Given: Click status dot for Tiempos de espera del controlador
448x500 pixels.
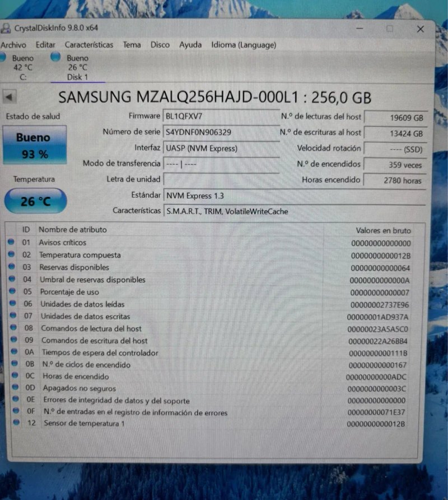Looking at the screenshot, I should [14, 352].
